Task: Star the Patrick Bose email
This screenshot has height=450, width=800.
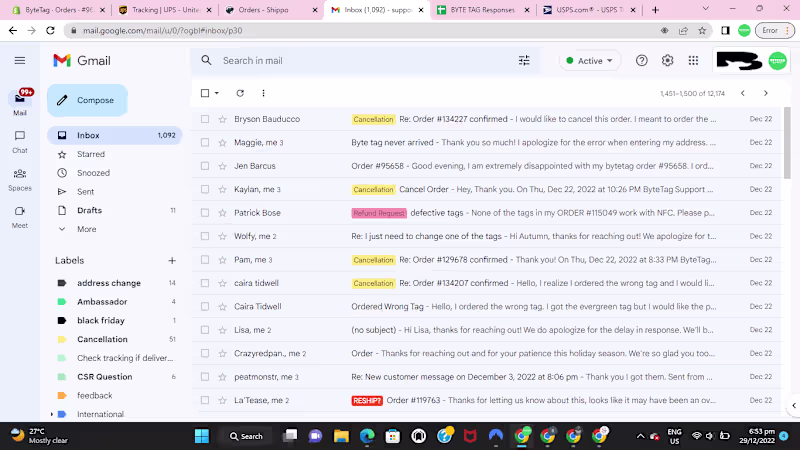Action: (x=222, y=213)
